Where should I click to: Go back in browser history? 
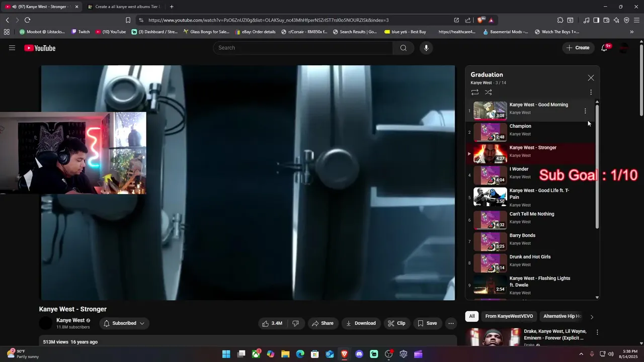pos(8,20)
